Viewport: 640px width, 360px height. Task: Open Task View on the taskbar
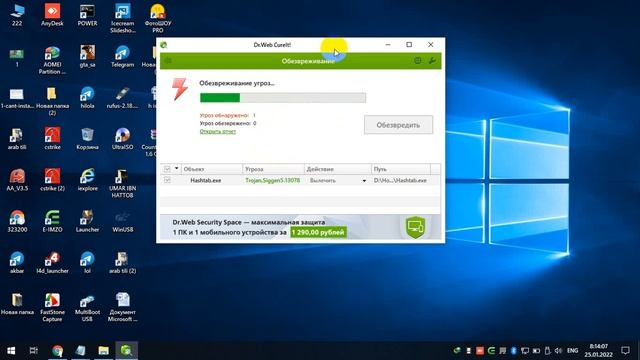coord(34,351)
